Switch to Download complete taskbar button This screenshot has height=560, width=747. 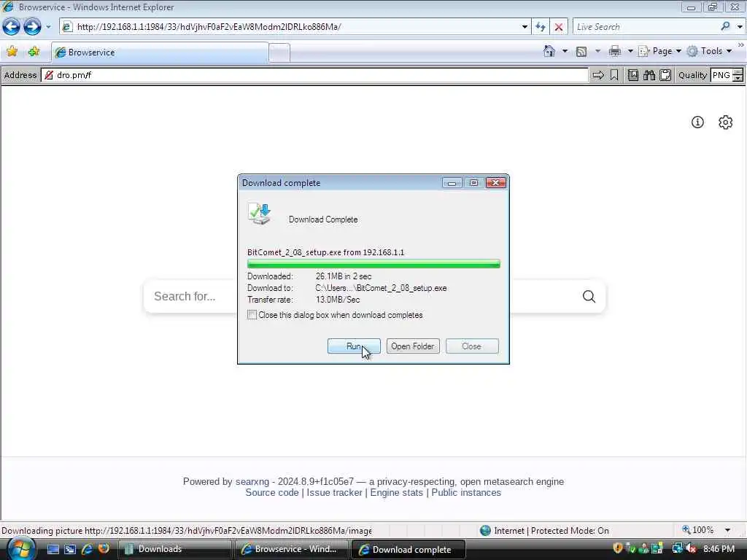pos(408,549)
